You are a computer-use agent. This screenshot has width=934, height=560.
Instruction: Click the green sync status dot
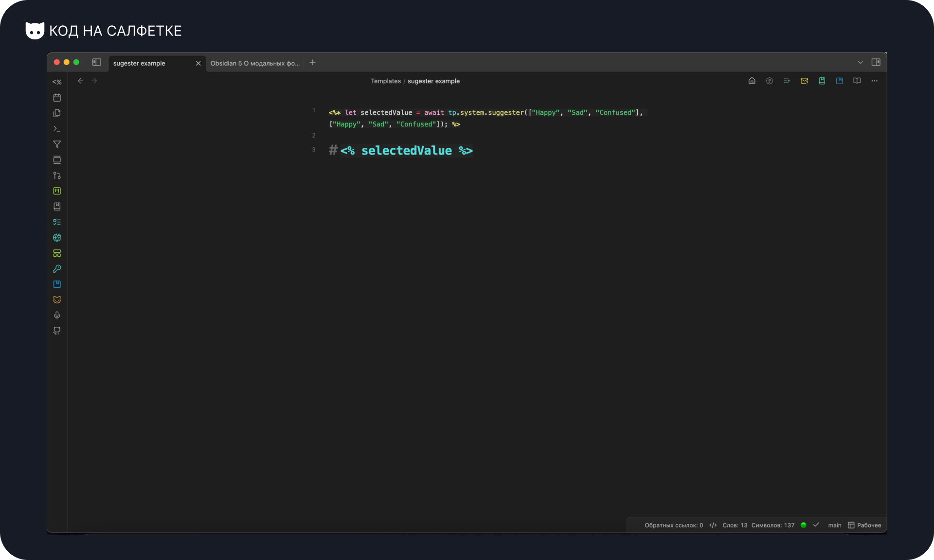pos(804,525)
